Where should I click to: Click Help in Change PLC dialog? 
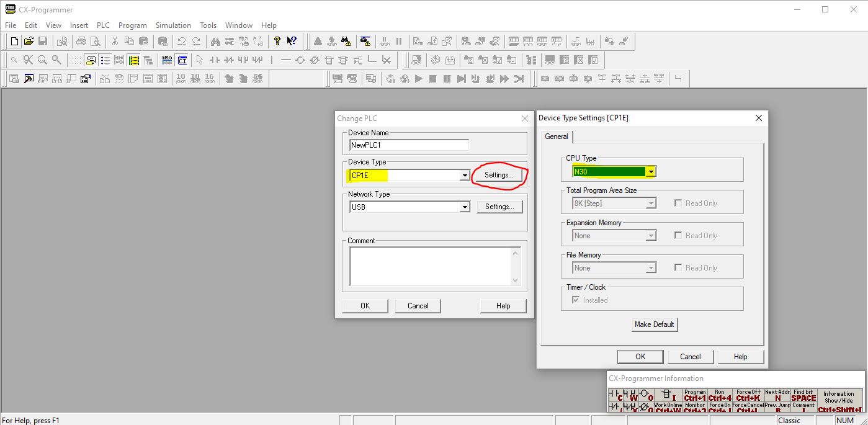click(x=503, y=306)
